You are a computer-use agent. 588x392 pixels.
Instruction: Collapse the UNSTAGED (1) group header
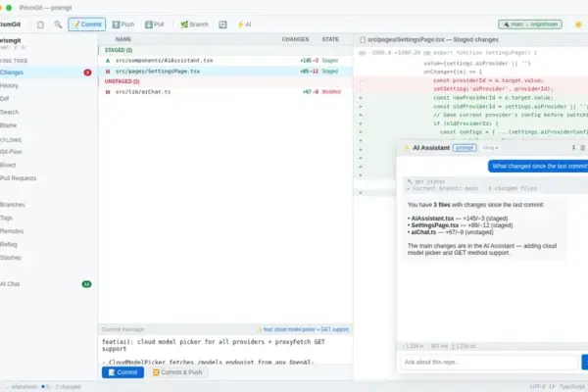[225, 81]
